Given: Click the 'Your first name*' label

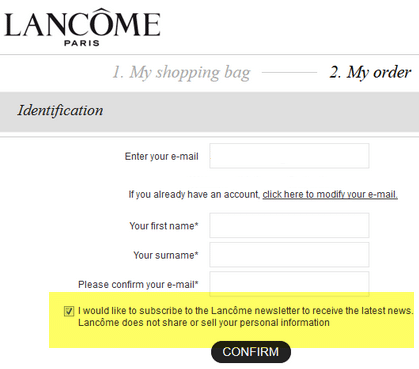Looking at the screenshot, I should click(164, 226).
